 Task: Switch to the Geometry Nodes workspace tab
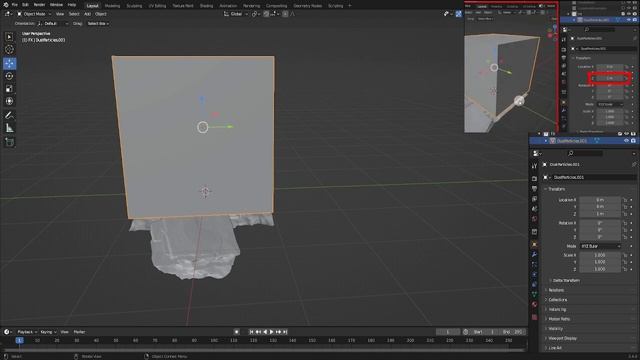pos(307,6)
